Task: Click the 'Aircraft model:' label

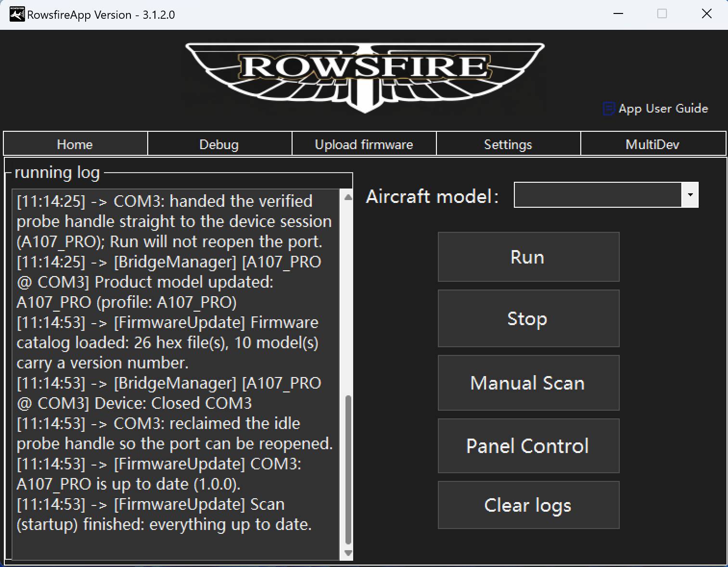Action: click(432, 196)
